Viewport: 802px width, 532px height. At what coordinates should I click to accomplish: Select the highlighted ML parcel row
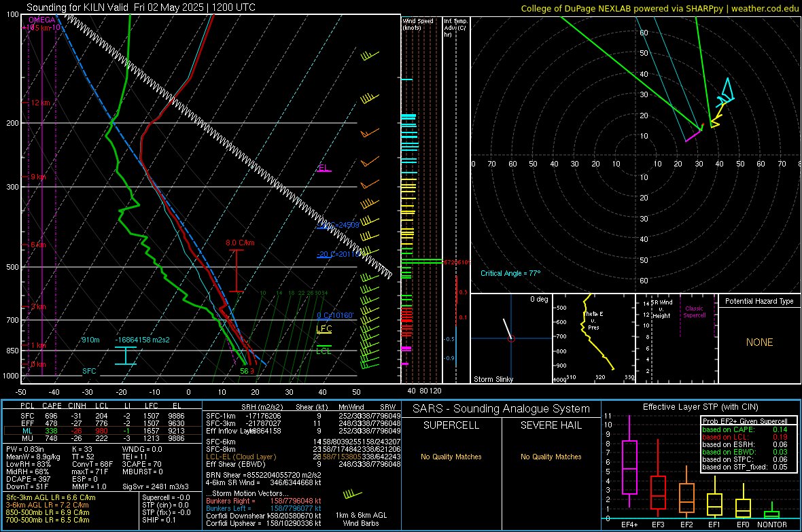(103, 431)
